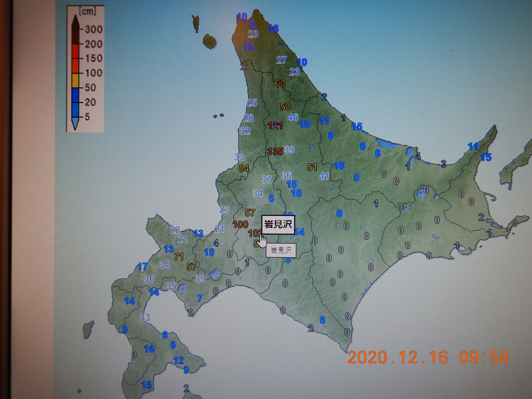The height and width of the screenshot is (399, 532).
Task: Click the 37 cm station marker
Action: [x=266, y=179]
